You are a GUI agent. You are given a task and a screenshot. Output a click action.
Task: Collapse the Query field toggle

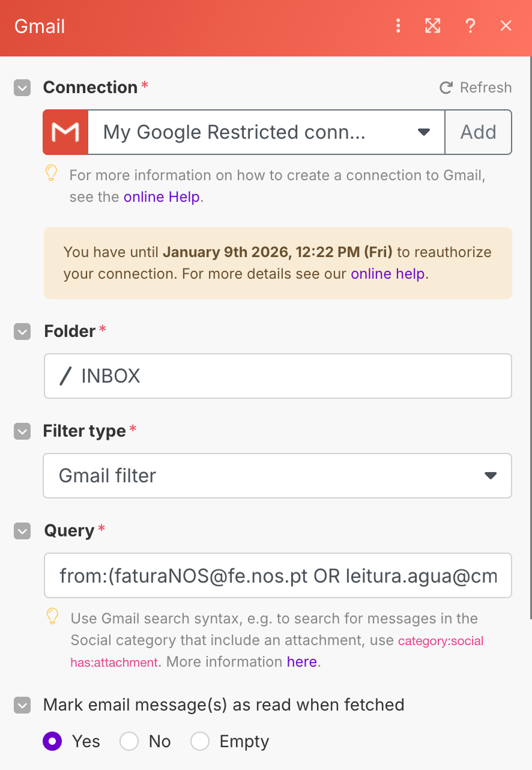click(22, 531)
